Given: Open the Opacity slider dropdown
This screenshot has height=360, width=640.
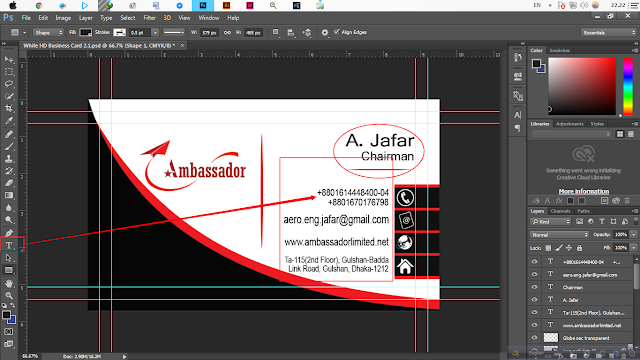Looking at the screenshot, I should point(633,235).
